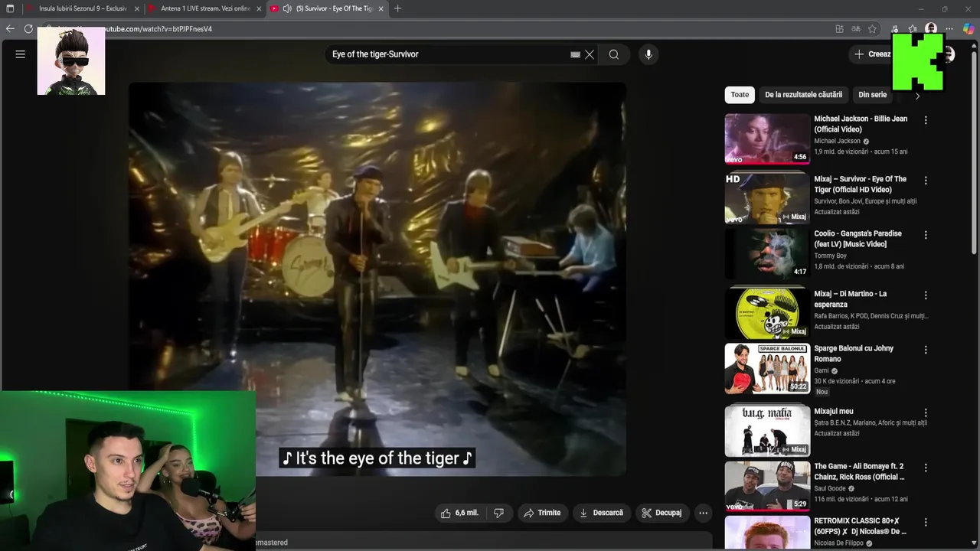Open Michael Jackson - Billie Jean thumbnail
Image resolution: width=980 pixels, height=551 pixels.
tap(767, 139)
